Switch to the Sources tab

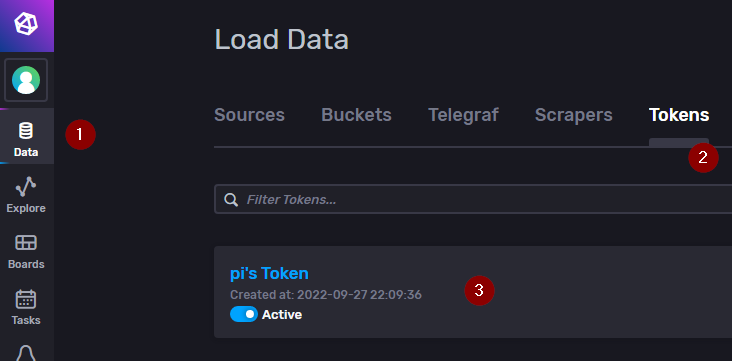point(249,115)
